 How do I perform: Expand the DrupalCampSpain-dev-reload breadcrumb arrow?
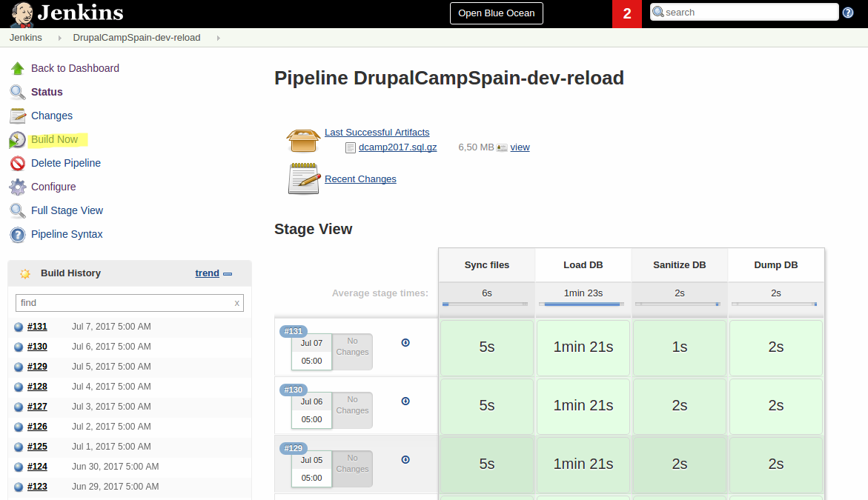tap(218, 39)
